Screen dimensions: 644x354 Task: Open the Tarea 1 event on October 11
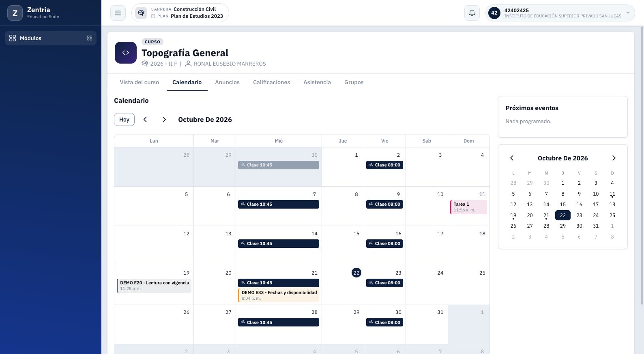pos(468,207)
